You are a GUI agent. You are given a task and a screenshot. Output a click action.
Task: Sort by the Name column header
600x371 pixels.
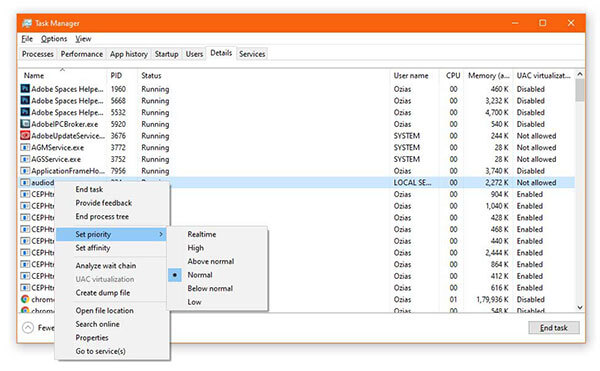click(x=63, y=76)
